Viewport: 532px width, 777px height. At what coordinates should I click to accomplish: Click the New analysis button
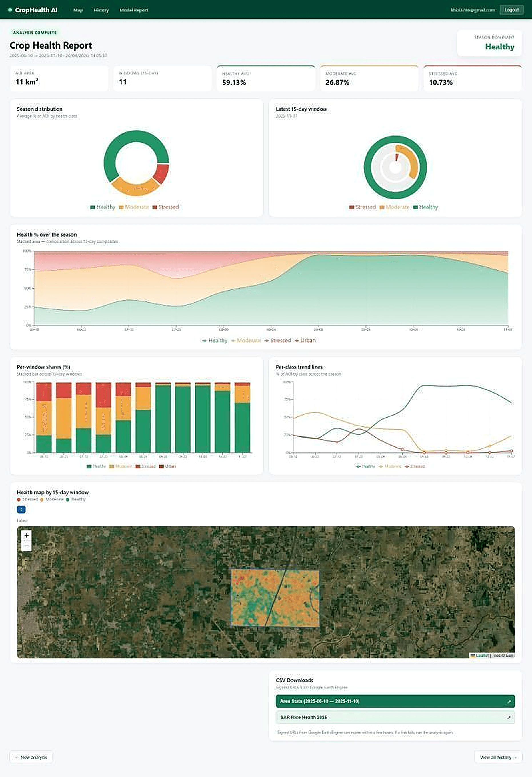pyautogui.click(x=31, y=757)
